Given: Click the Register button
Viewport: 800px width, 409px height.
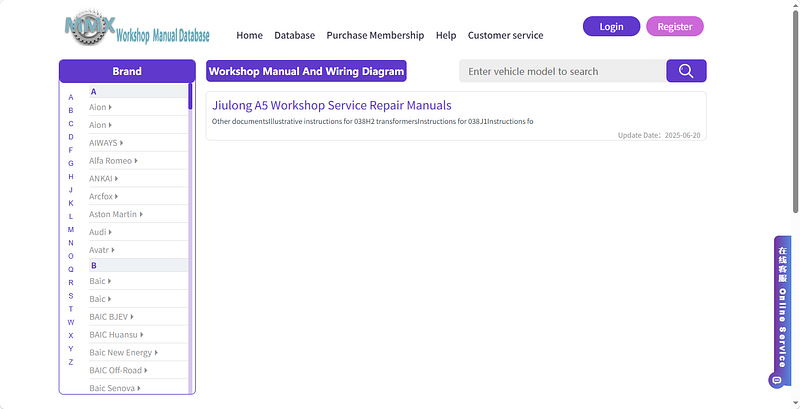Looking at the screenshot, I should point(674,27).
